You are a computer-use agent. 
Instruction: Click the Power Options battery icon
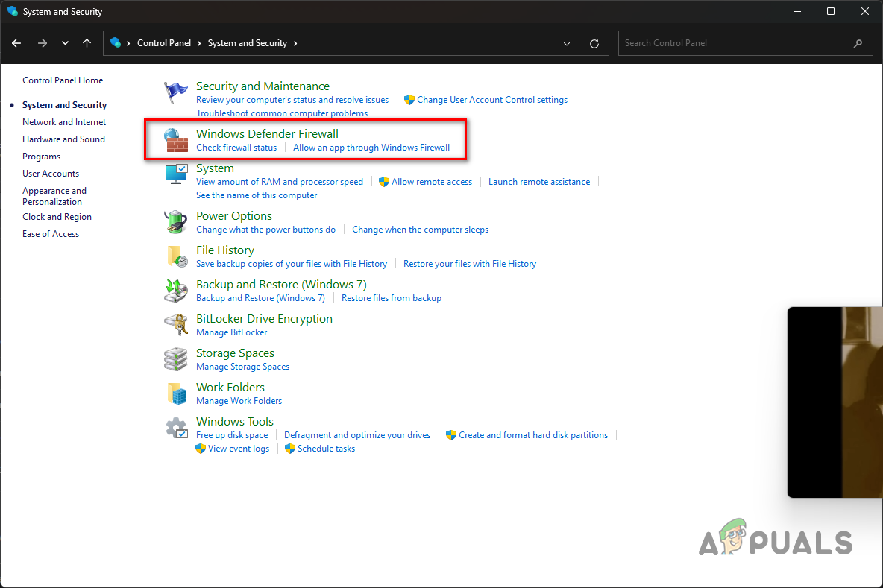[176, 221]
